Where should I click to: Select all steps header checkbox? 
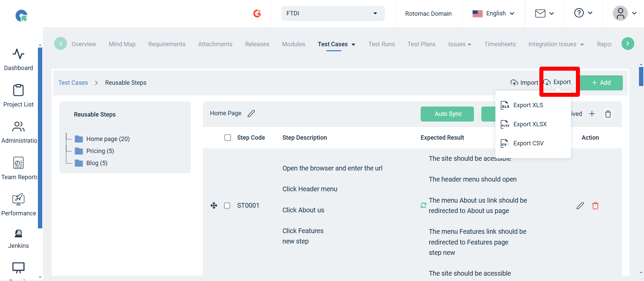(x=228, y=138)
